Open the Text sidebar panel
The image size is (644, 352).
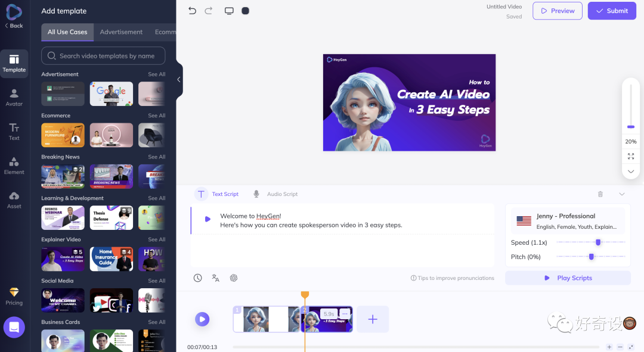[x=14, y=132]
